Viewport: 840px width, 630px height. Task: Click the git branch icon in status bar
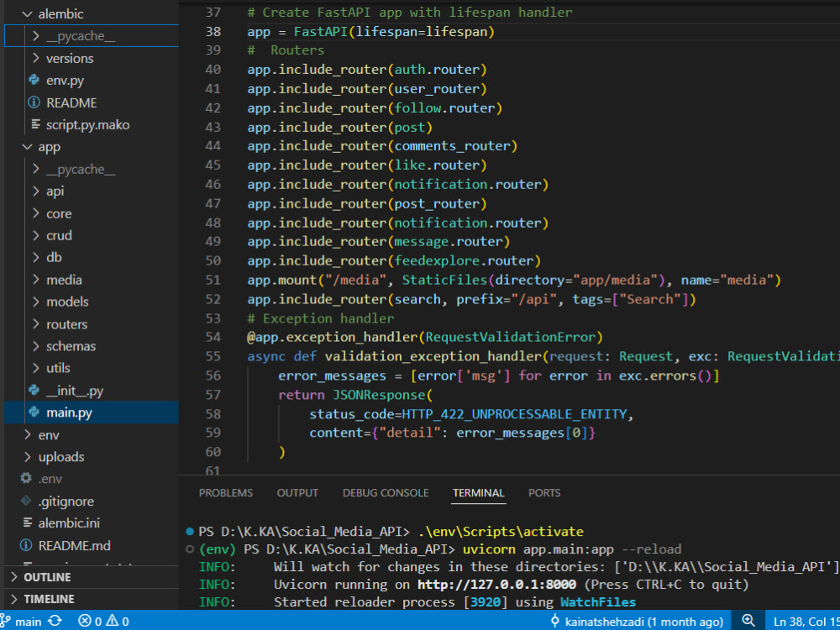(x=5, y=621)
